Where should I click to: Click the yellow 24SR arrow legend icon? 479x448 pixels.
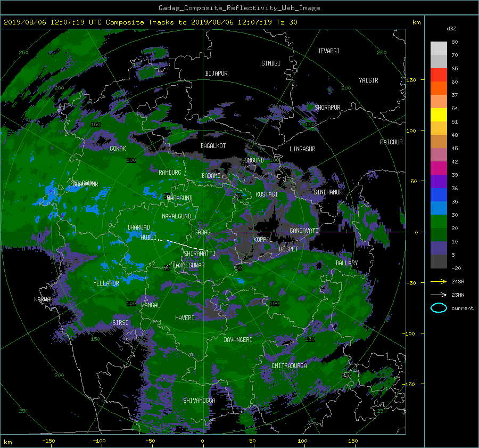pos(439,281)
